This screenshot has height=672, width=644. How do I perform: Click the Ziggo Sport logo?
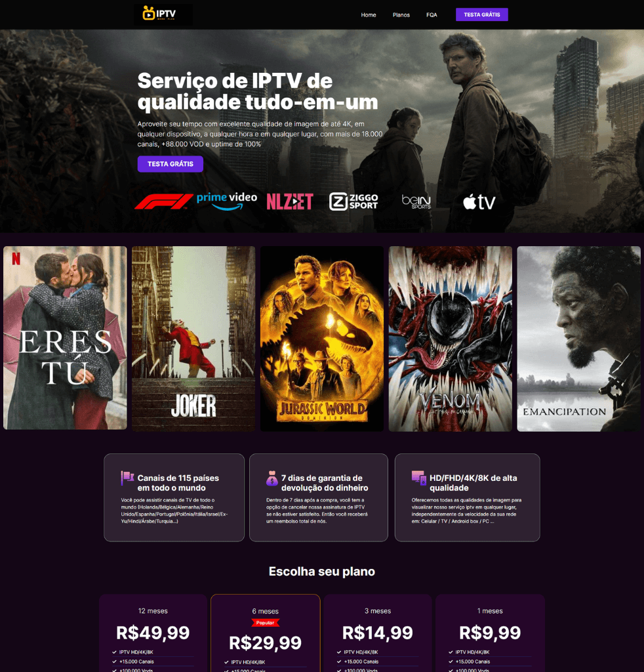(353, 201)
